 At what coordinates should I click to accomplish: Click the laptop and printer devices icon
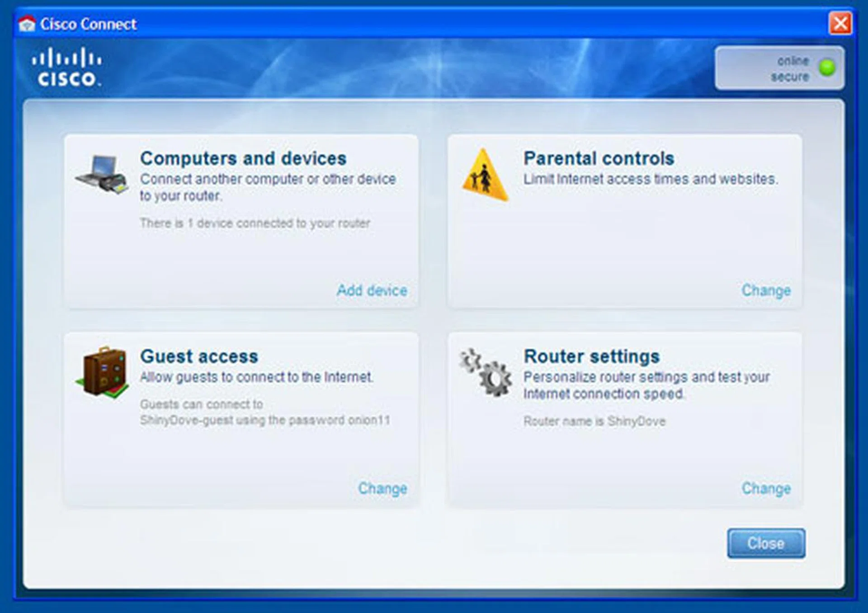pos(103,175)
